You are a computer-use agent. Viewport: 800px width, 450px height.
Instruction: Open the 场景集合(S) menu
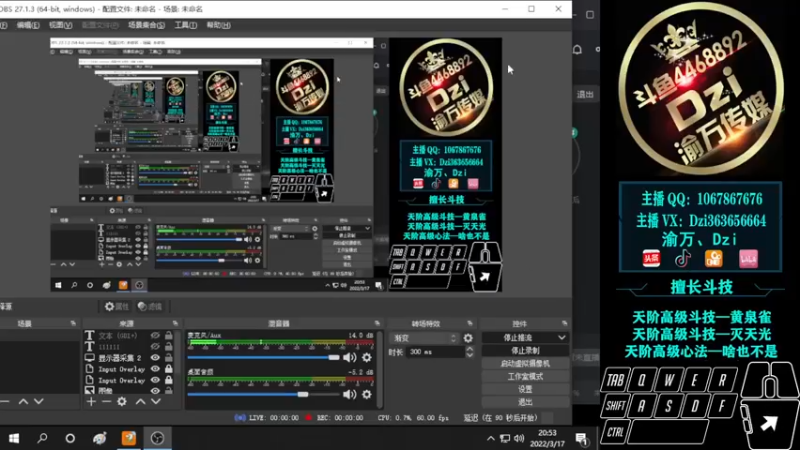tap(146, 25)
